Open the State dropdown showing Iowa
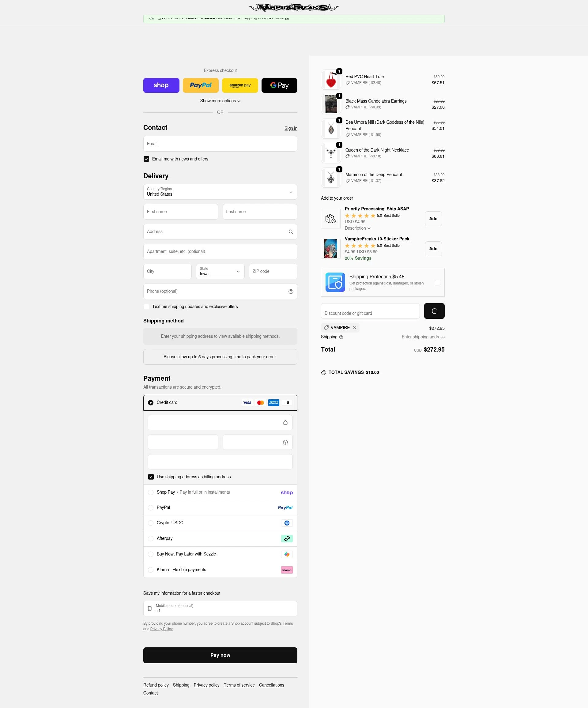Viewport: 588px width, 708px height. (220, 271)
